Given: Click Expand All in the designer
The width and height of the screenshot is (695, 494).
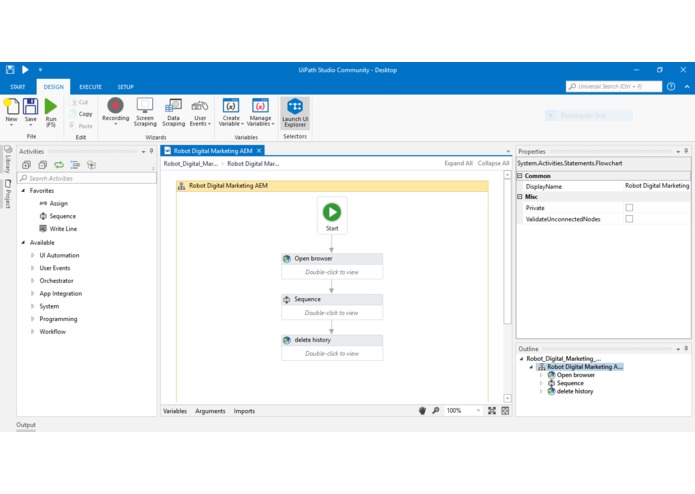Looking at the screenshot, I should [x=458, y=163].
